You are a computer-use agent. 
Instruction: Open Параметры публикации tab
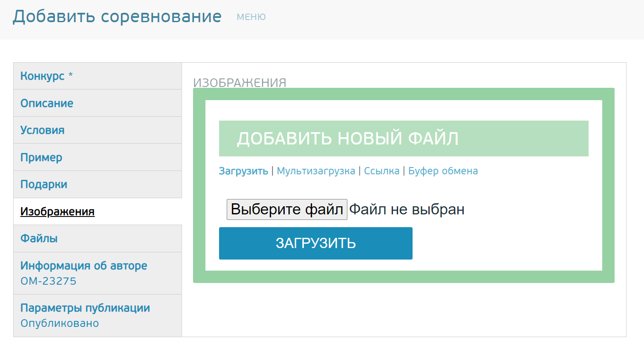tap(85, 308)
